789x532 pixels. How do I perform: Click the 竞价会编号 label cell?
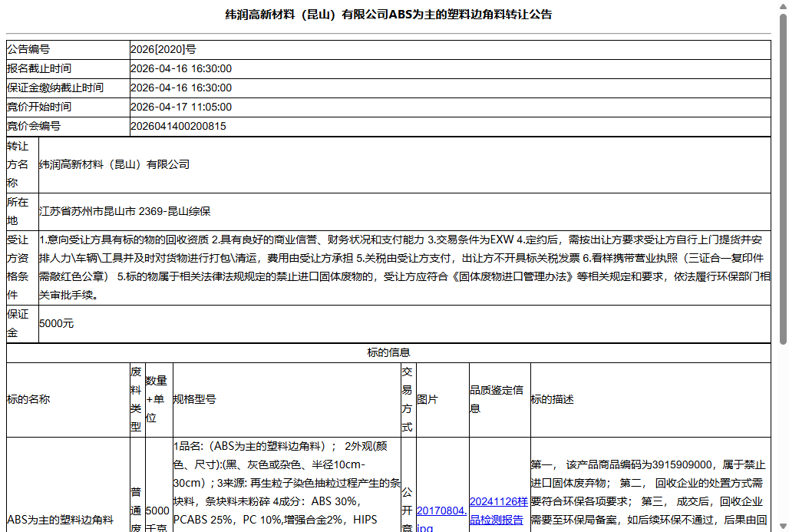(68, 127)
